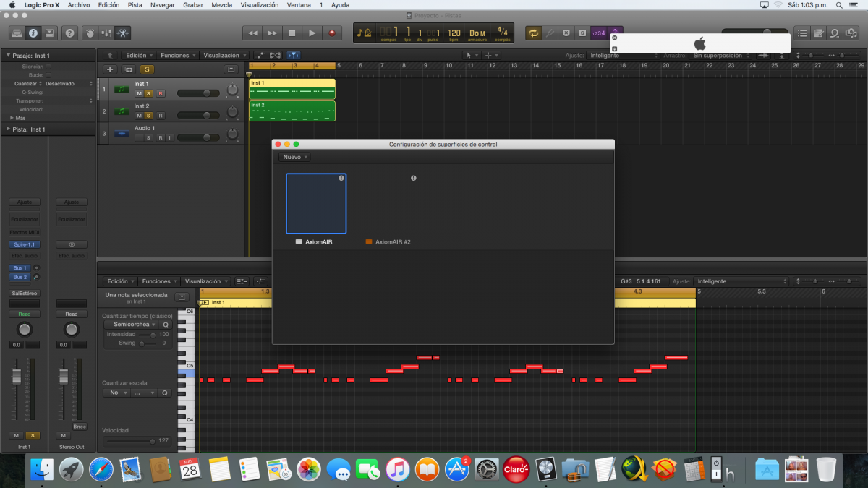Open the Quick Help question-mark button
The height and width of the screenshot is (488, 868).
coord(69,33)
